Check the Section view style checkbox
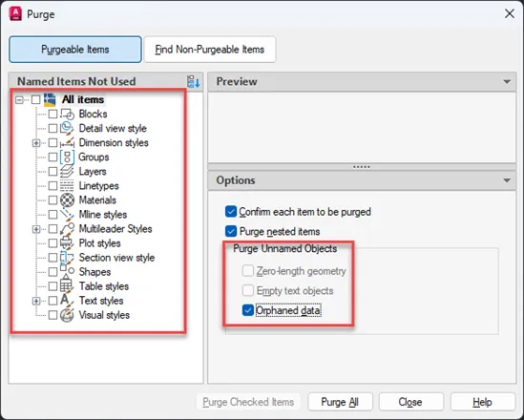The image size is (524, 420). (52, 258)
